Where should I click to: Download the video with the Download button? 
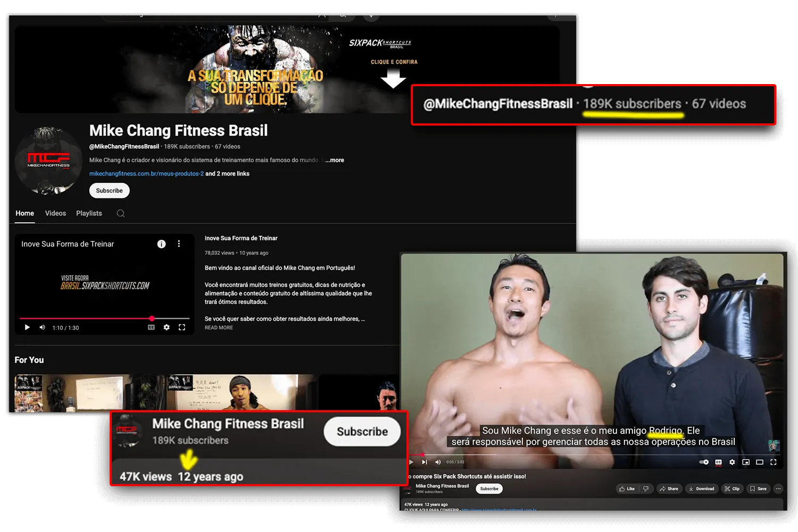click(701, 488)
